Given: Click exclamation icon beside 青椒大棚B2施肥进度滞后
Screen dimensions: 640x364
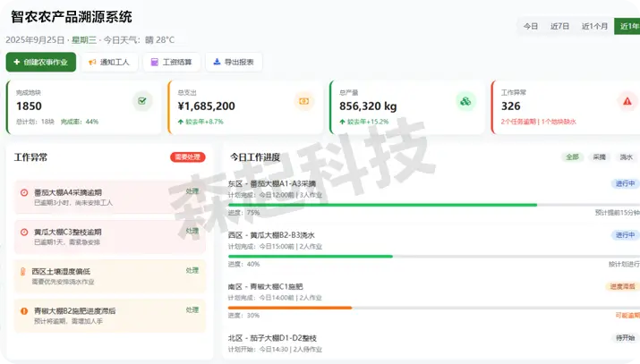Looking at the screenshot, I should pyautogui.click(x=24, y=310).
